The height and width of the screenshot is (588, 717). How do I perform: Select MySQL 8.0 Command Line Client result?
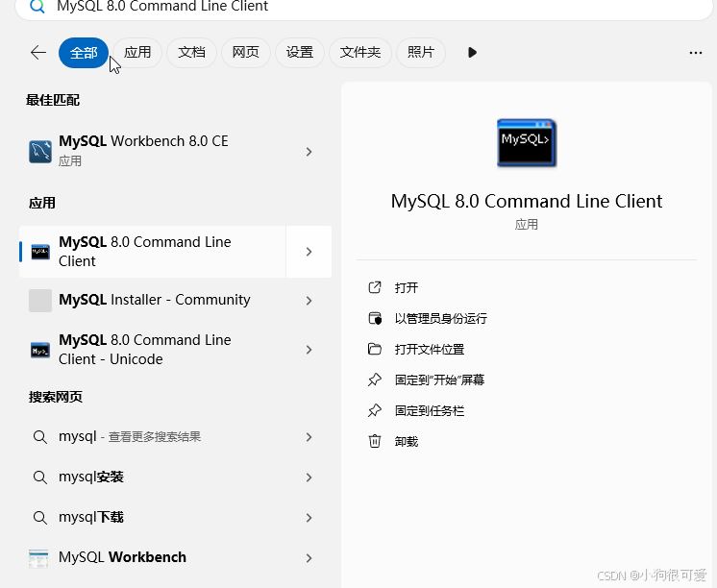pos(152,252)
